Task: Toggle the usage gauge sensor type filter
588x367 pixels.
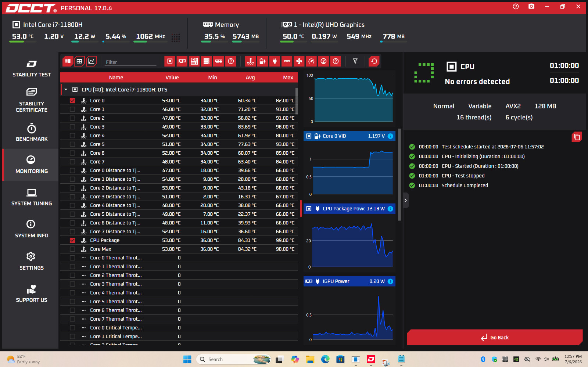Action: [323, 61]
